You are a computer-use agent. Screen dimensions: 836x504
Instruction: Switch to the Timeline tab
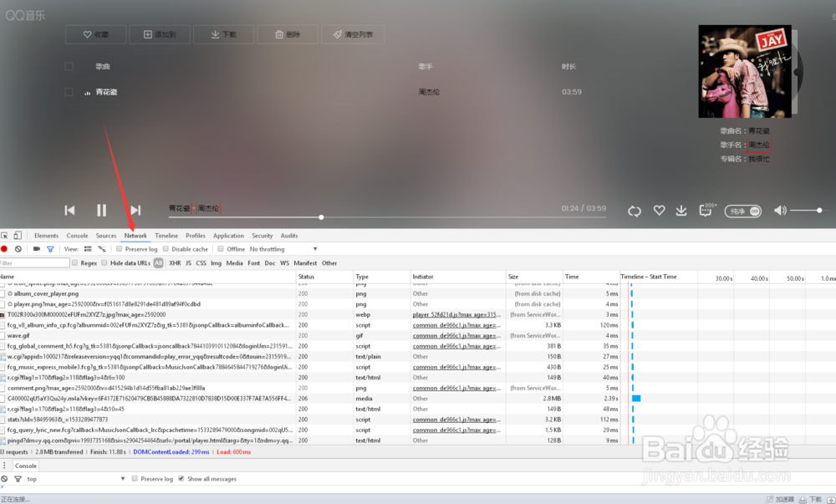166,236
